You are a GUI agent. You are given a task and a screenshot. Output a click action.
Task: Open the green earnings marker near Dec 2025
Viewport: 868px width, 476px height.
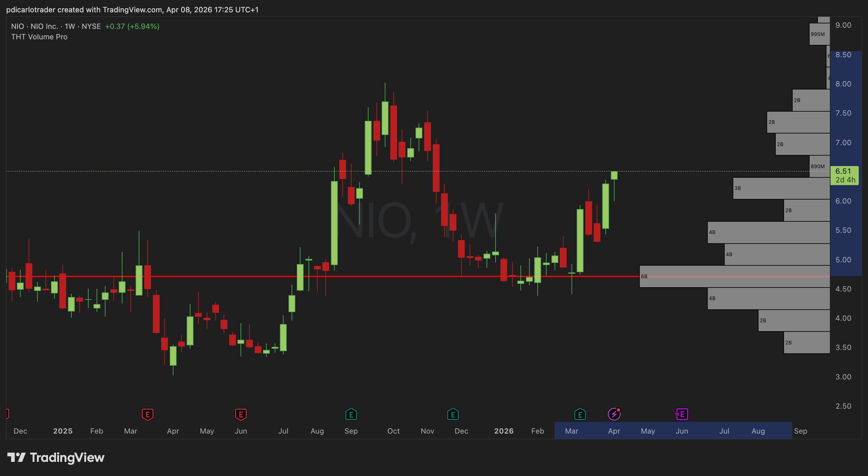click(452, 414)
